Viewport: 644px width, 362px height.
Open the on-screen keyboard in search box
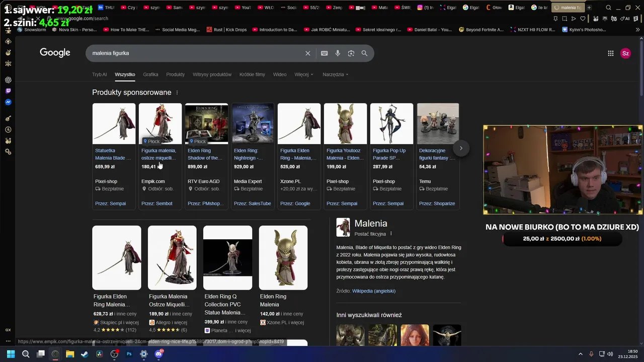325,53
